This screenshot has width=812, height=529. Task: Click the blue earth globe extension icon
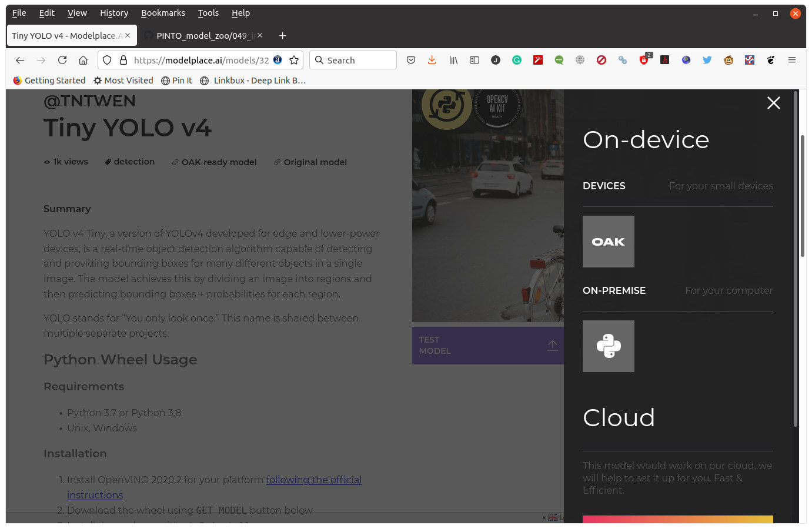[686, 60]
